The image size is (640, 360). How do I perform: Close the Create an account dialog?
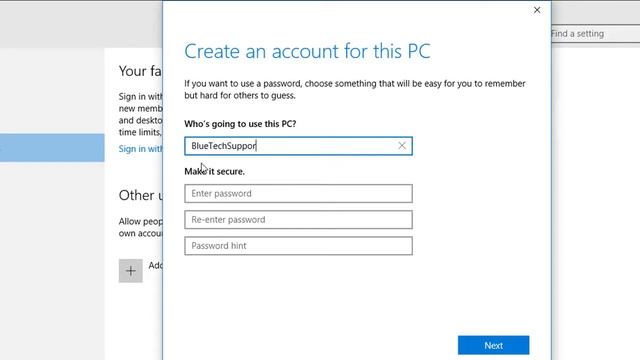[537, 10]
